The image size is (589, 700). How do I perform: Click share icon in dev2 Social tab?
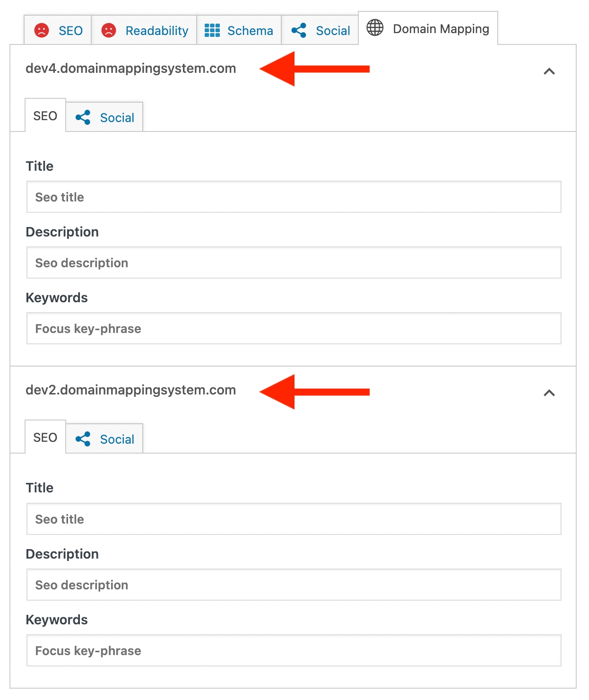coord(83,439)
